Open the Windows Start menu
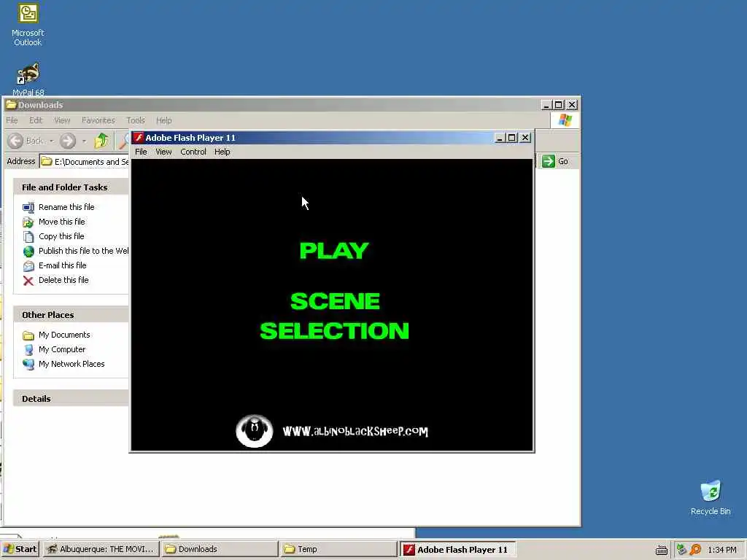The height and width of the screenshot is (560, 747). 20,549
